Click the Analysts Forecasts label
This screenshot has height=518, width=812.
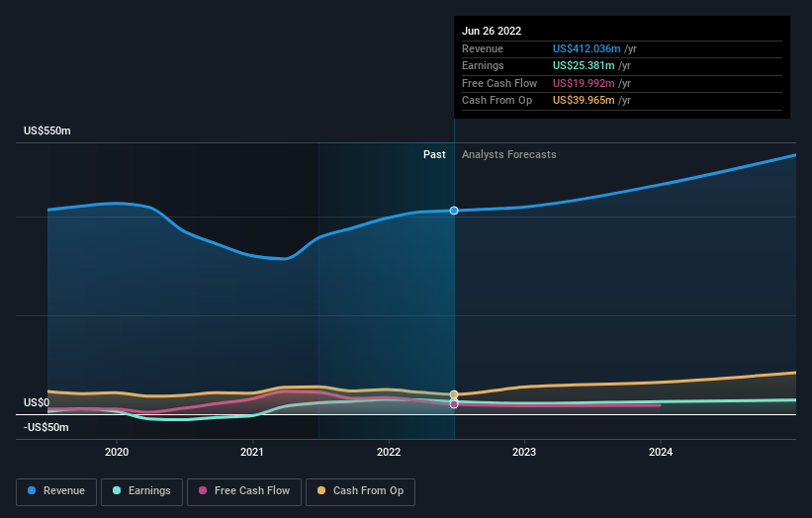[x=509, y=155]
